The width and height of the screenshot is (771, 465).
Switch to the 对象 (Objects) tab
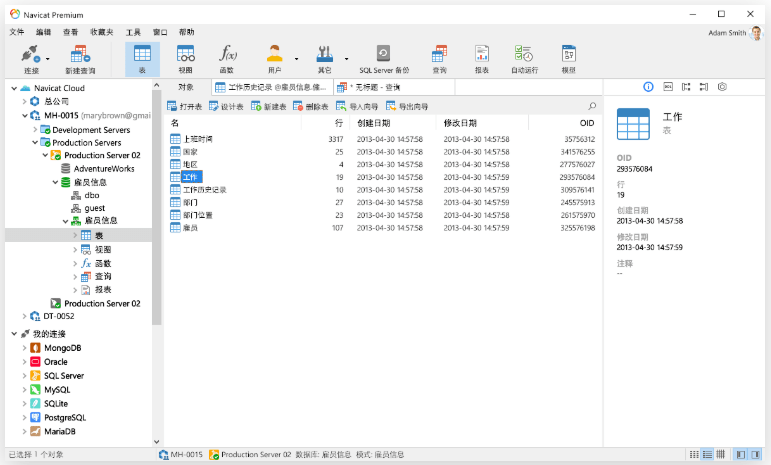(185, 87)
